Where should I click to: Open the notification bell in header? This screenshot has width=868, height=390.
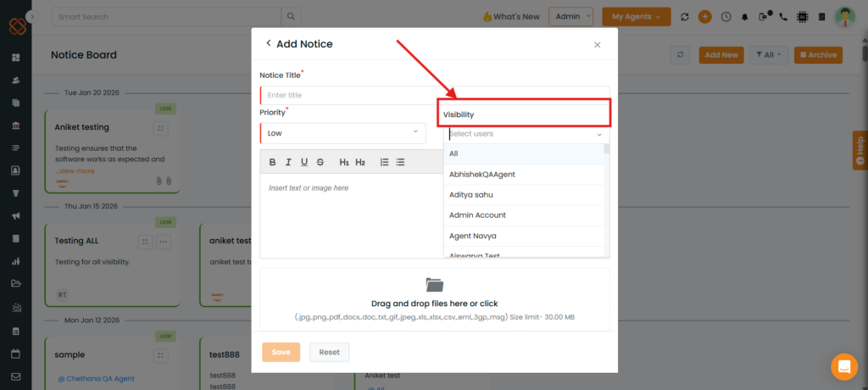[x=745, y=16]
